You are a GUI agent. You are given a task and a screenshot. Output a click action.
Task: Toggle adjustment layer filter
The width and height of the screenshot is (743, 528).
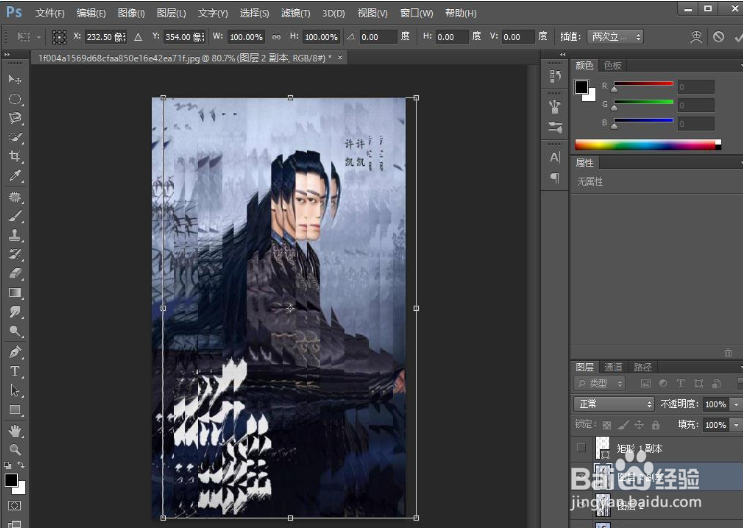663,383
